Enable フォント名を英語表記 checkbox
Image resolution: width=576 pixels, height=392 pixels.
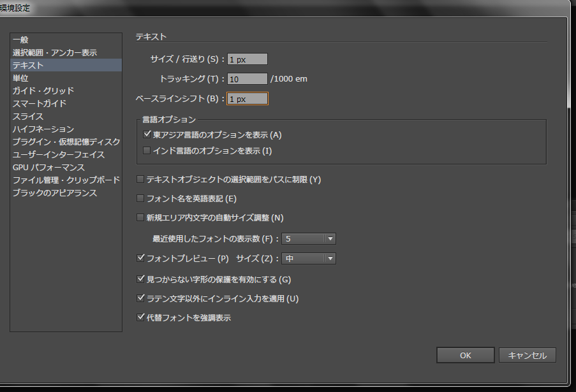(140, 198)
